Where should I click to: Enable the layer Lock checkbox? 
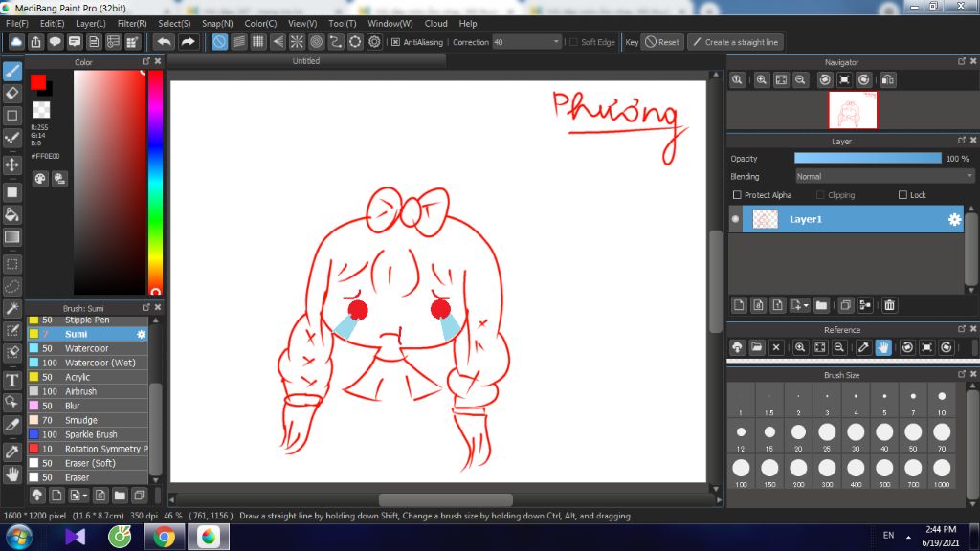(902, 195)
